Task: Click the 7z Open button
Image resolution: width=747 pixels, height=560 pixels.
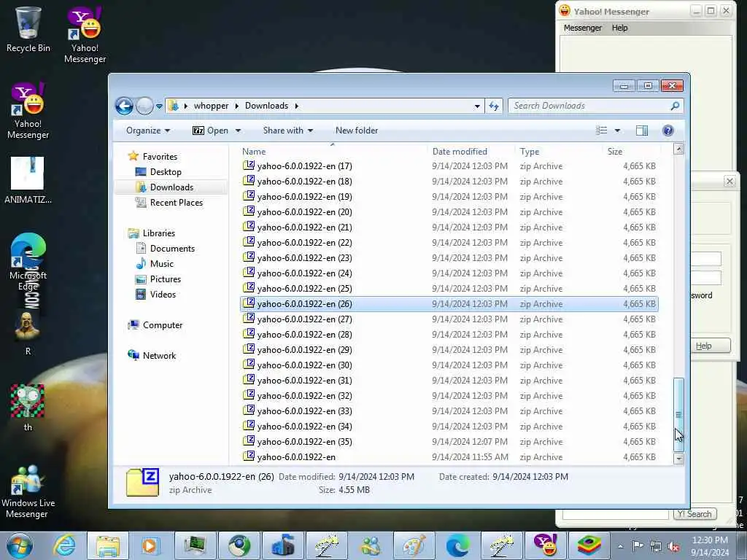Action: (x=211, y=131)
